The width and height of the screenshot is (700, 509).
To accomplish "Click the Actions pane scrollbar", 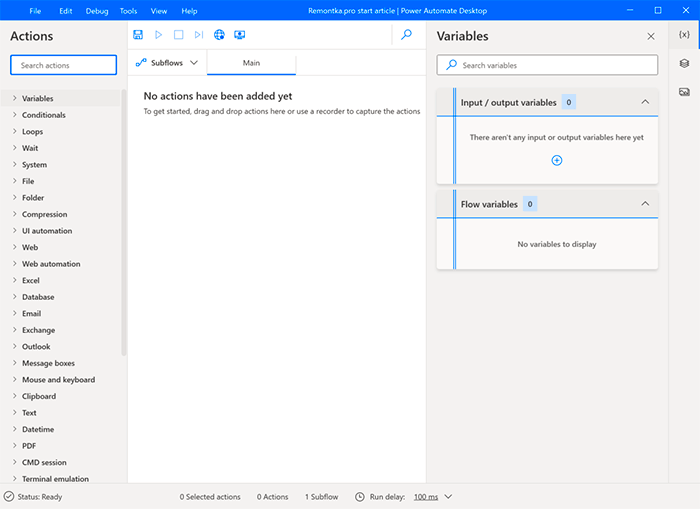I will coord(124,222).
